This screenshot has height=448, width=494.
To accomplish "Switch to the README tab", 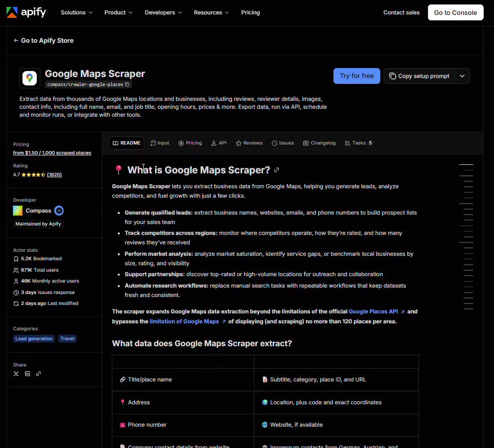I will pyautogui.click(x=127, y=143).
